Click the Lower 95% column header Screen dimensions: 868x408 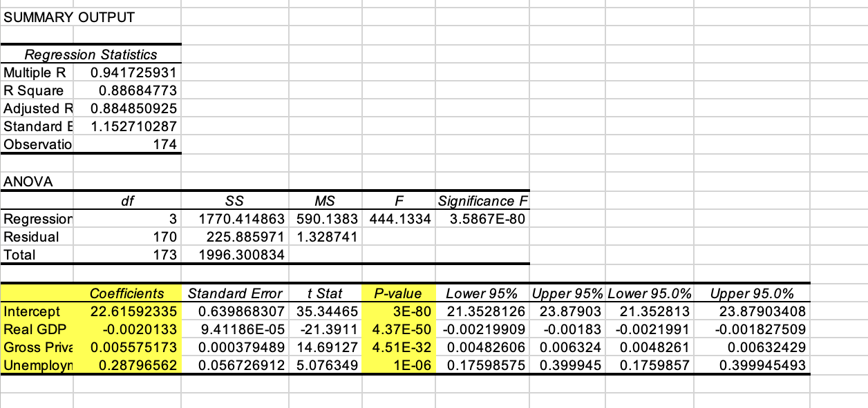484,293
